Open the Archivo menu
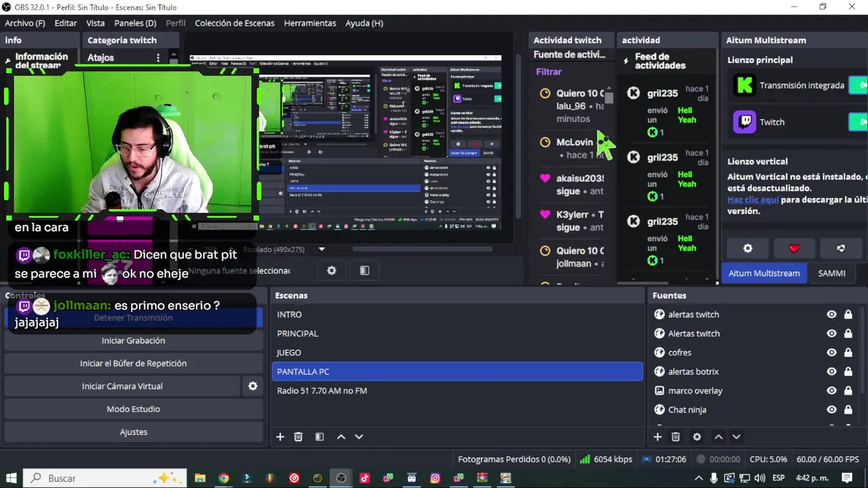Screen dimensions: 868x488 (25, 23)
